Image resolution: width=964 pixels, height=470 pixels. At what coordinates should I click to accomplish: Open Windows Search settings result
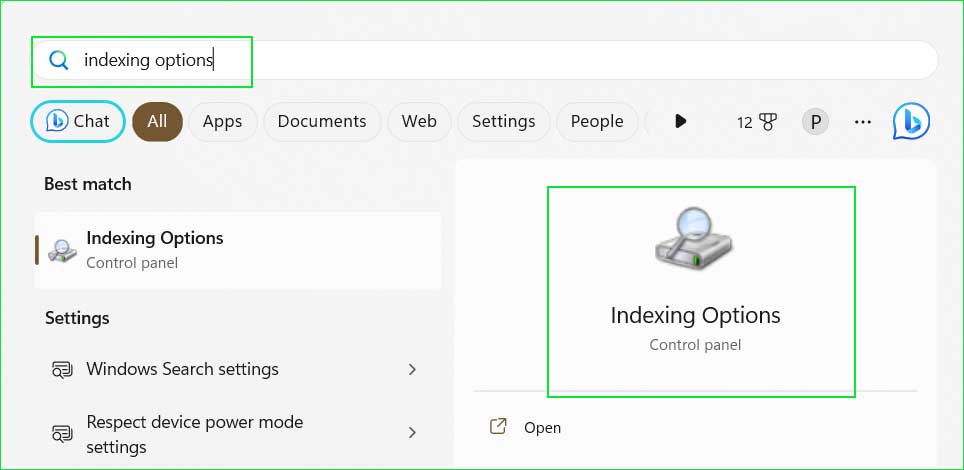point(238,369)
